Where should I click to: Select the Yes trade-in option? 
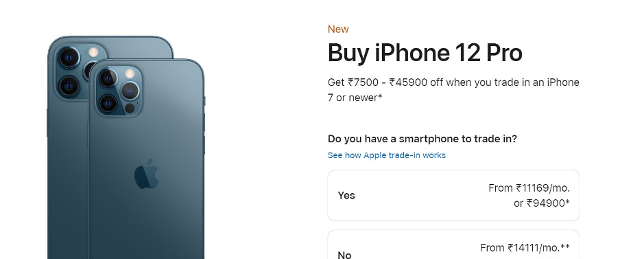click(x=453, y=196)
